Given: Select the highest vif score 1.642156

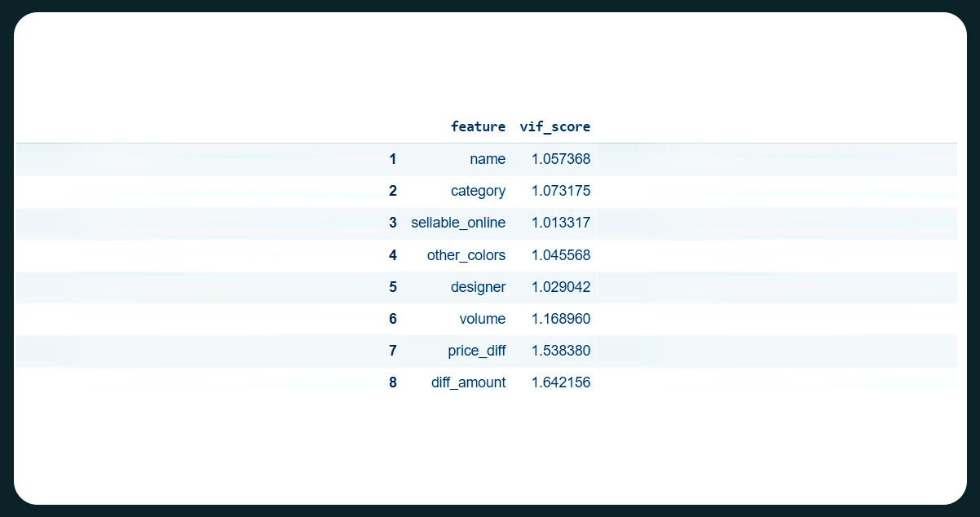Looking at the screenshot, I should tap(560, 382).
